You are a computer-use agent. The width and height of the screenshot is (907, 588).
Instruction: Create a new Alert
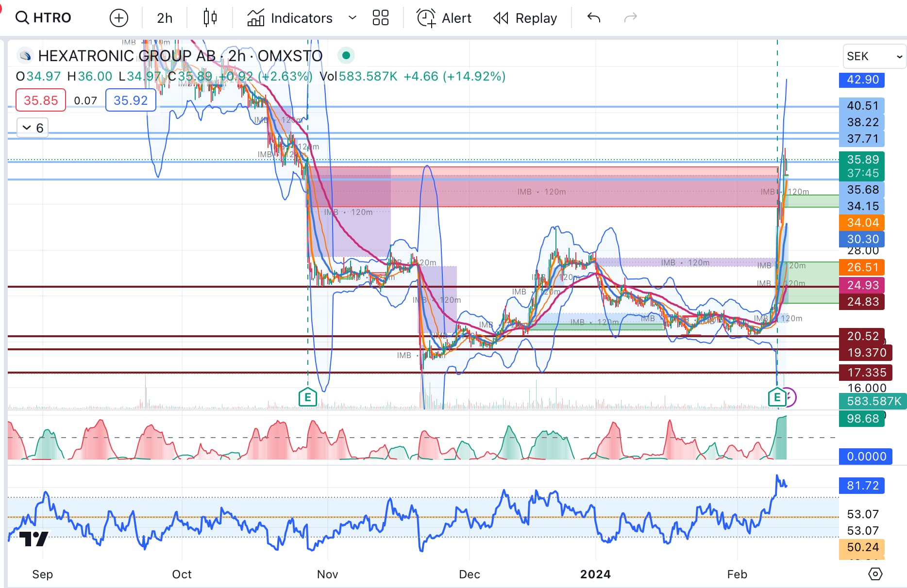444,18
